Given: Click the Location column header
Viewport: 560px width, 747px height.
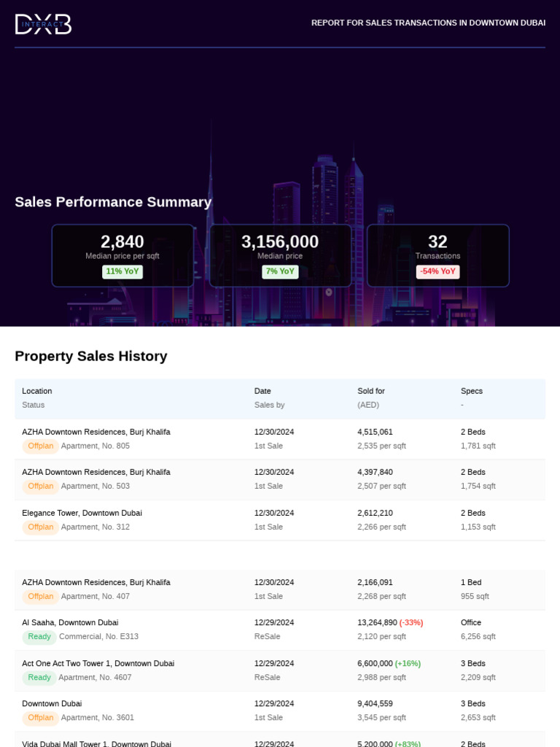Looking at the screenshot, I should [x=37, y=391].
